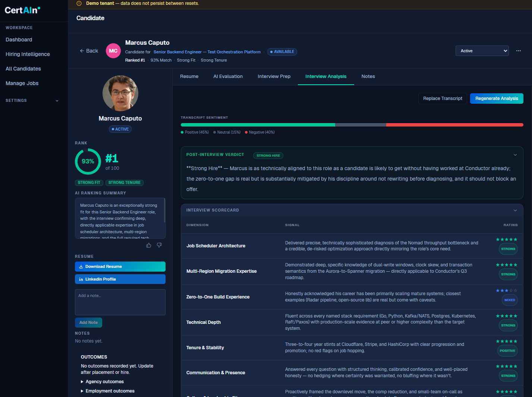
Task: Open the Notes tab
Action: pos(368,76)
